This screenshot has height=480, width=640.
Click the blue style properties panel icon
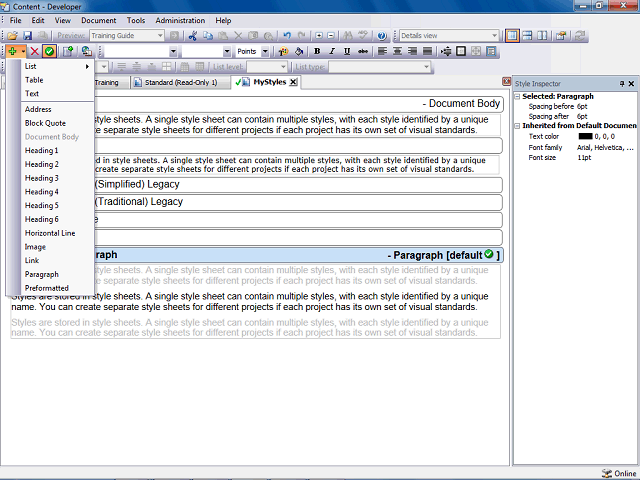point(491,51)
